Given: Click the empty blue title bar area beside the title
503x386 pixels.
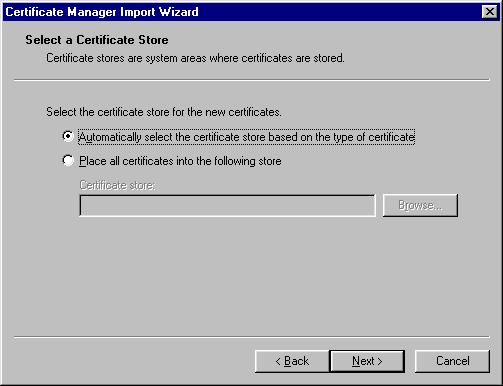Looking at the screenshot, I should tap(340, 12).
